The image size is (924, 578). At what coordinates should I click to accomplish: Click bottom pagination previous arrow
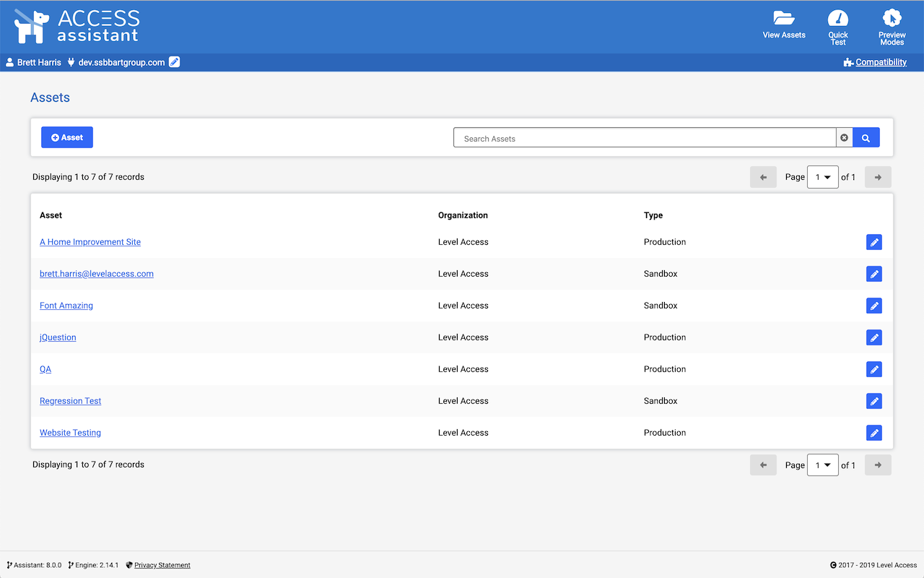coord(763,465)
